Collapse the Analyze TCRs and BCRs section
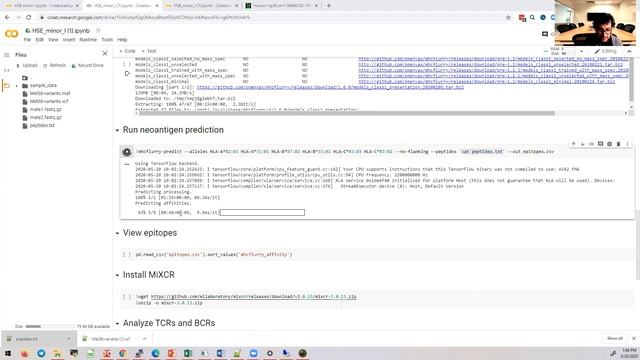The width and height of the screenshot is (640, 360). (x=117, y=323)
